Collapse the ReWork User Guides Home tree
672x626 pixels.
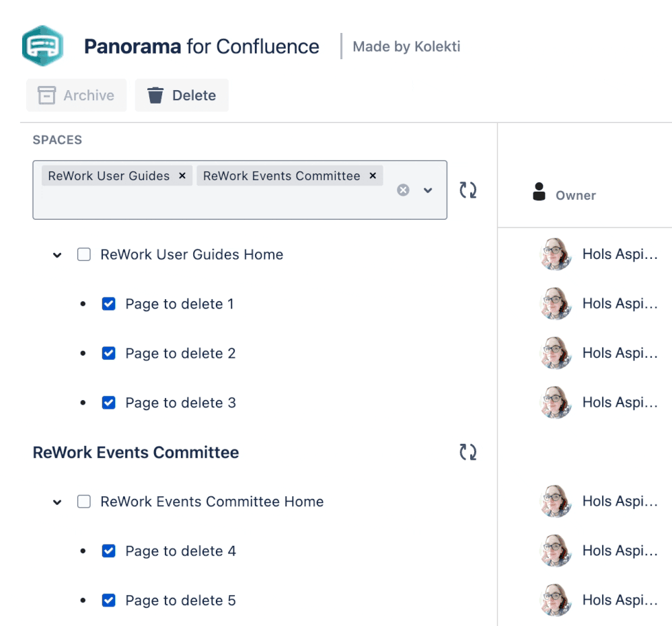pyautogui.click(x=57, y=255)
